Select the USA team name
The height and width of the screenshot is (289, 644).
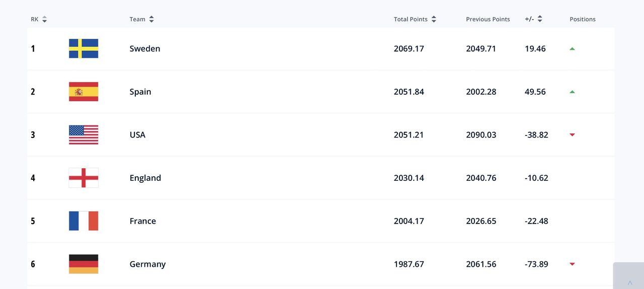tap(137, 135)
